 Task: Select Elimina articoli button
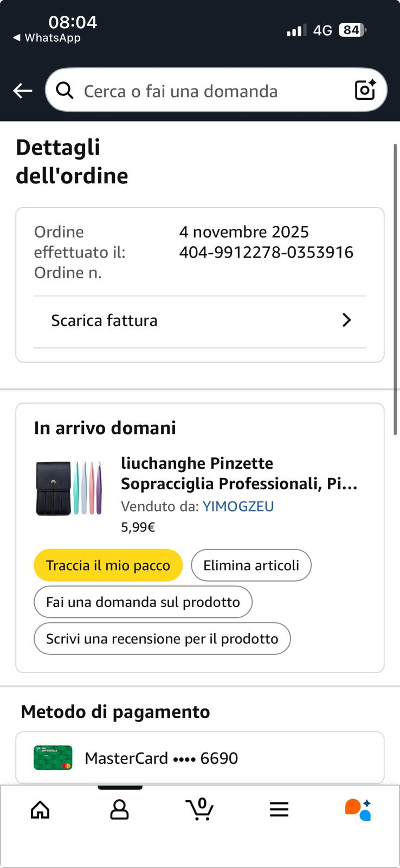[251, 565]
